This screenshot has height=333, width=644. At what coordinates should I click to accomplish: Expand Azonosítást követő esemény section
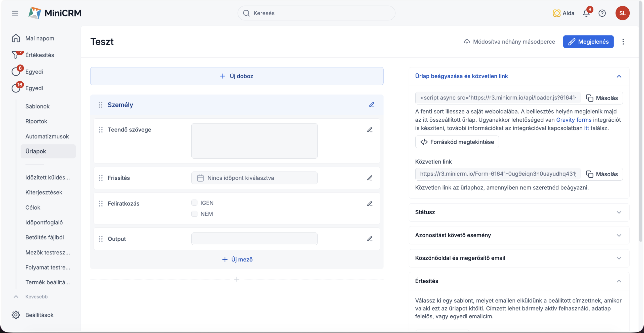pos(619,235)
